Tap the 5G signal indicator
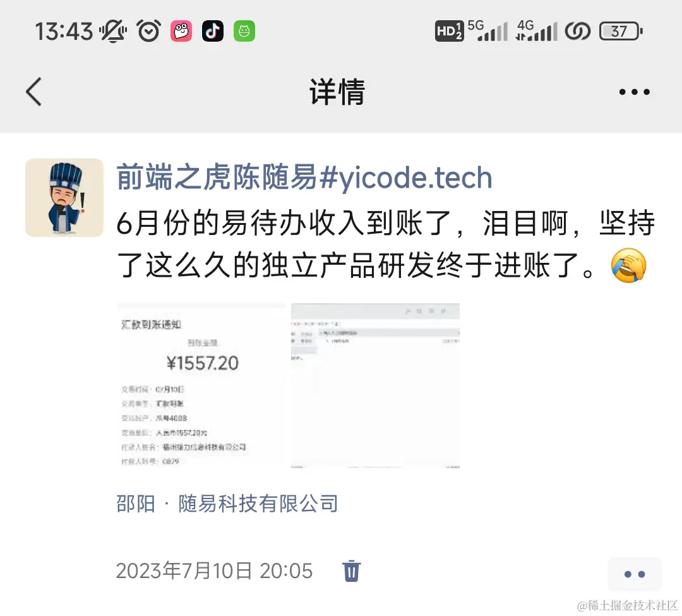The width and height of the screenshot is (682, 616). (x=488, y=31)
